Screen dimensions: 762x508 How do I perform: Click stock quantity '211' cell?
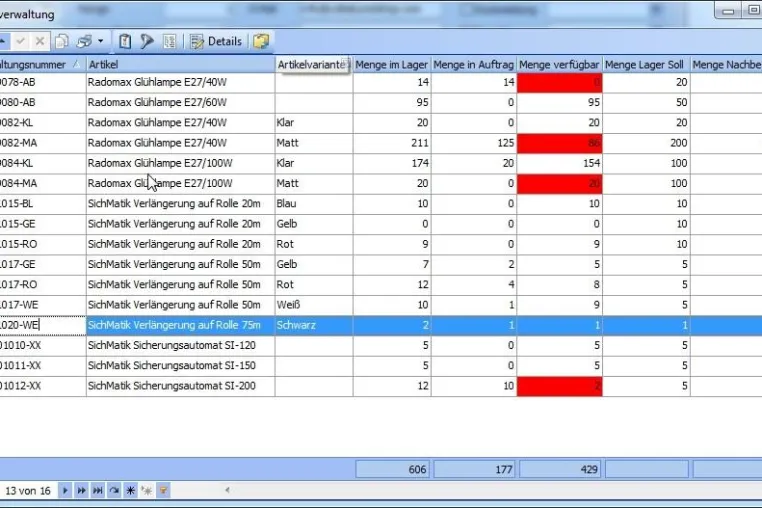[x=392, y=143]
